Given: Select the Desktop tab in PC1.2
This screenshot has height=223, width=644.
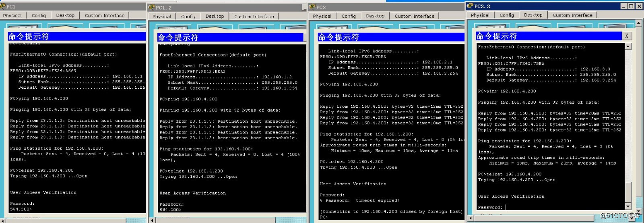Looking at the screenshot, I should click(215, 16).
